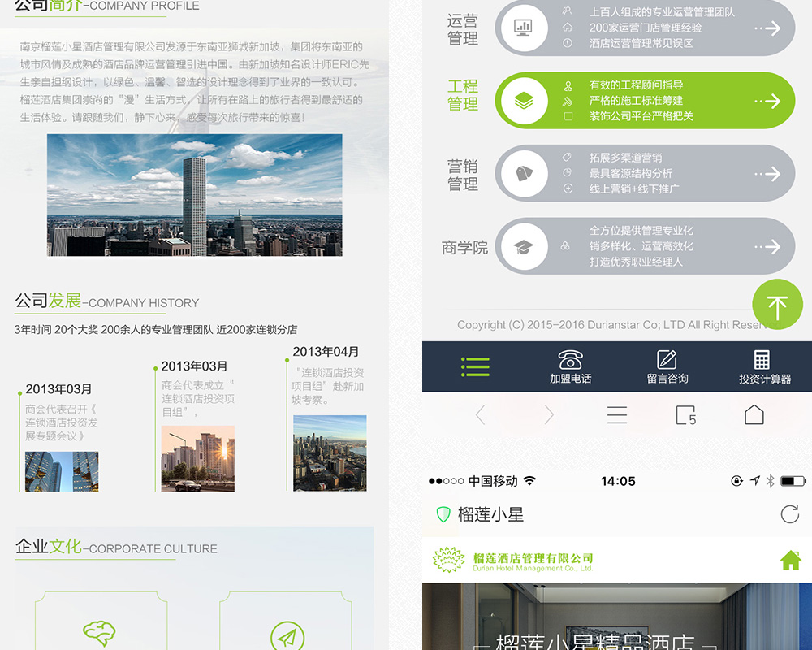This screenshot has width=812, height=650.
Task: Tap the browser home button
Action: [x=754, y=415]
